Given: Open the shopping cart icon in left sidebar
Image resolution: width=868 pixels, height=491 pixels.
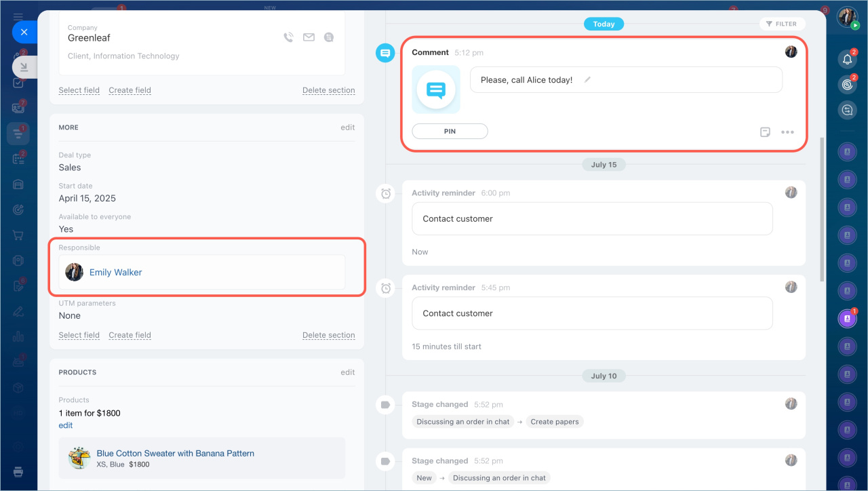Looking at the screenshot, I should tap(18, 235).
